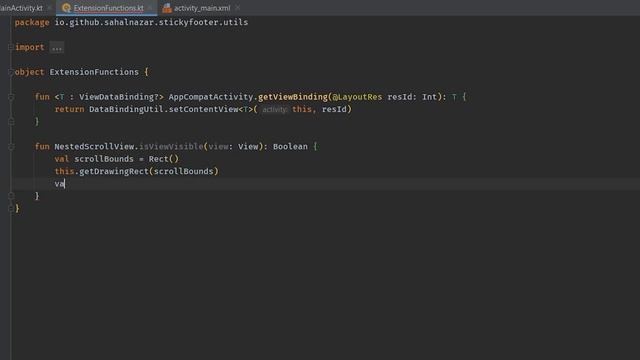This screenshot has width=640, height=360.
Task: Click the ExtensionFunctions object name
Action: coord(94,72)
